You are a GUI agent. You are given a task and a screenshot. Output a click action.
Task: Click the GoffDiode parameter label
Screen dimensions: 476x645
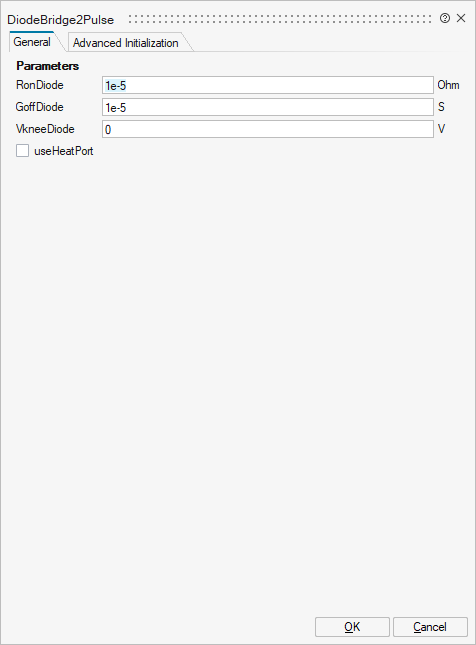39,107
